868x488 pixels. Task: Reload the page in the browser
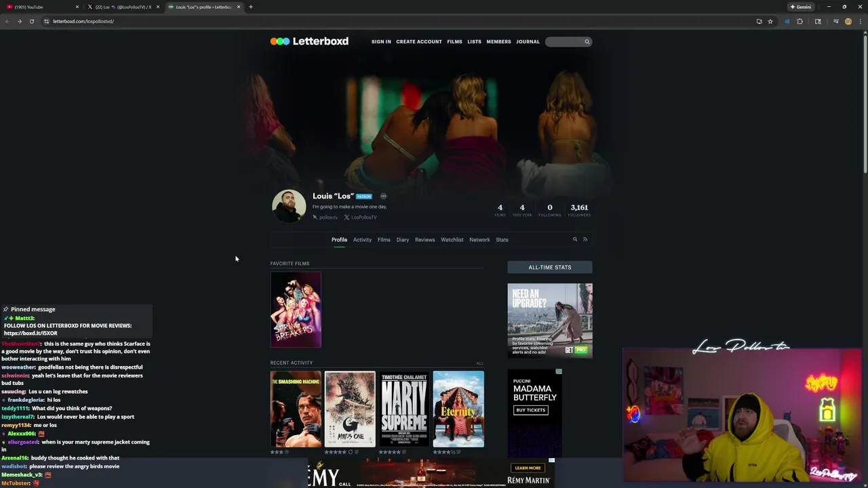(x=31, y=21)
